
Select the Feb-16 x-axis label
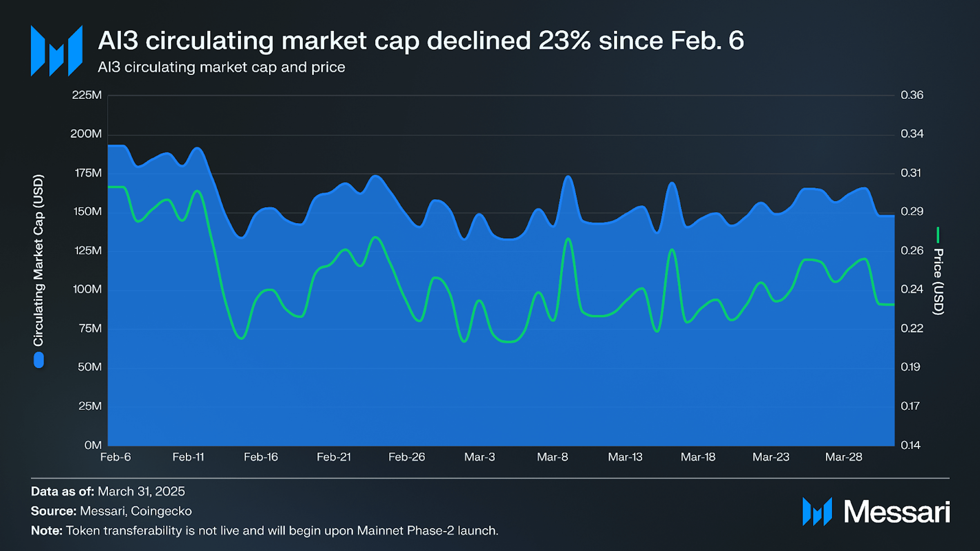pyautogui.click(x=261, y=457)
